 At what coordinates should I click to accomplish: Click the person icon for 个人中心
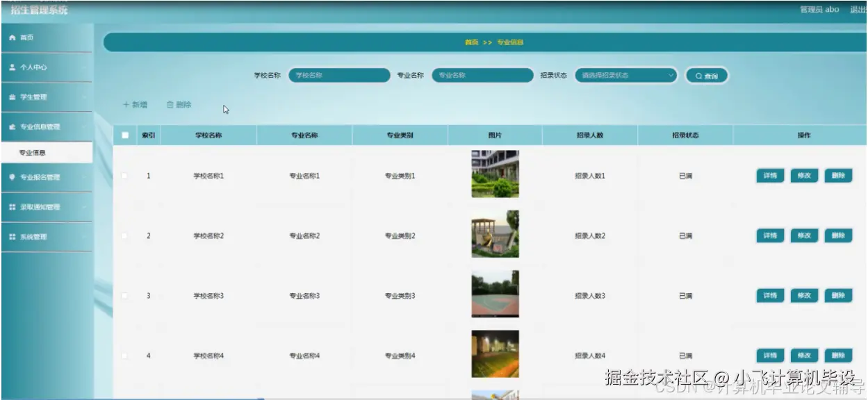12,67
